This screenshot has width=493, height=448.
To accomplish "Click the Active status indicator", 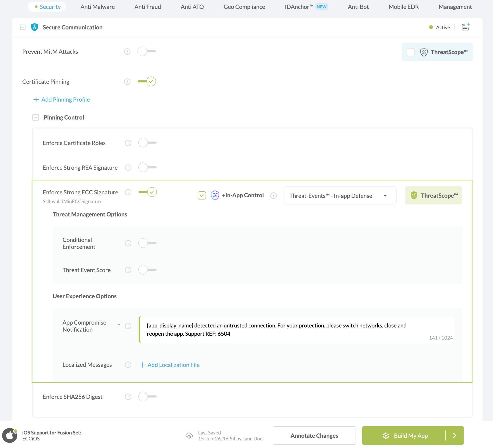I will (x=440, y=27).
